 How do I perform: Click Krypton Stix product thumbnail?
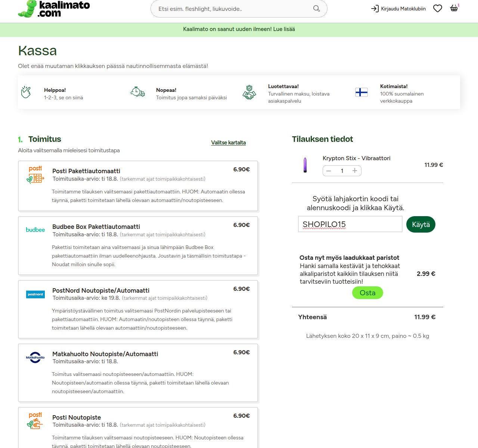coord(305,165)
